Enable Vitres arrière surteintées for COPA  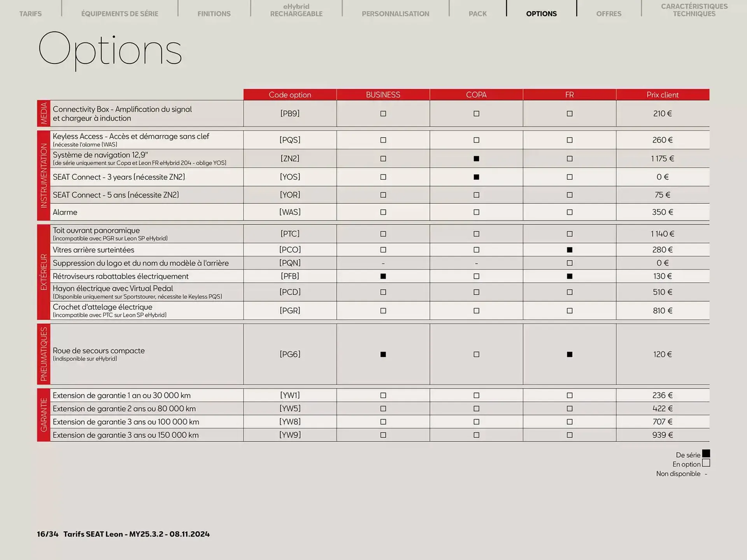[476, 249]
